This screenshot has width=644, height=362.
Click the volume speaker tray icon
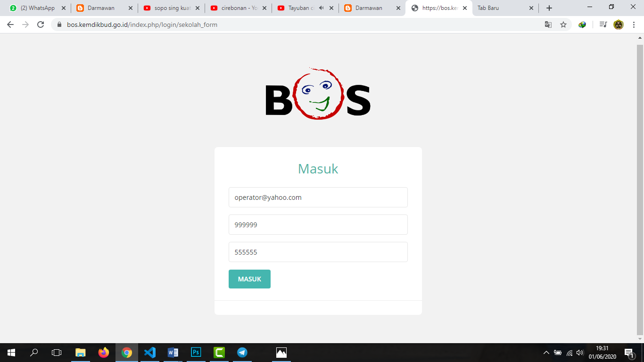click(x=580, y=353)
